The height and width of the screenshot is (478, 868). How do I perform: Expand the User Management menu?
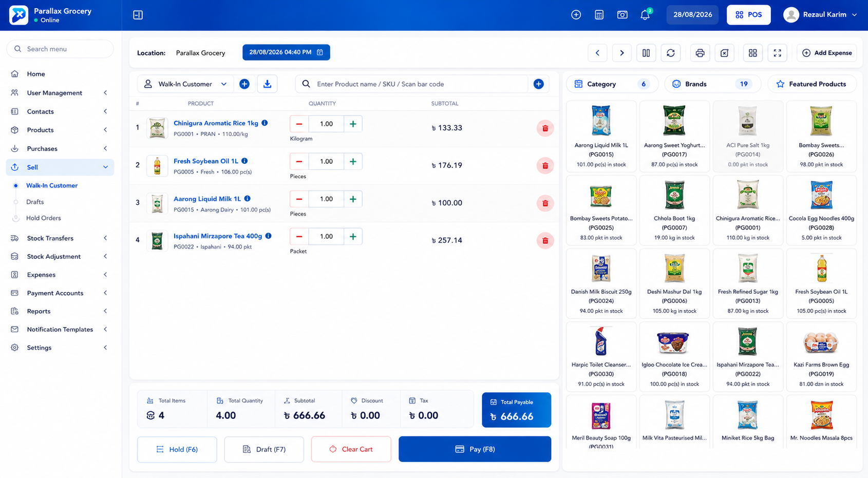pyautogui.click(x=60, y=93)
